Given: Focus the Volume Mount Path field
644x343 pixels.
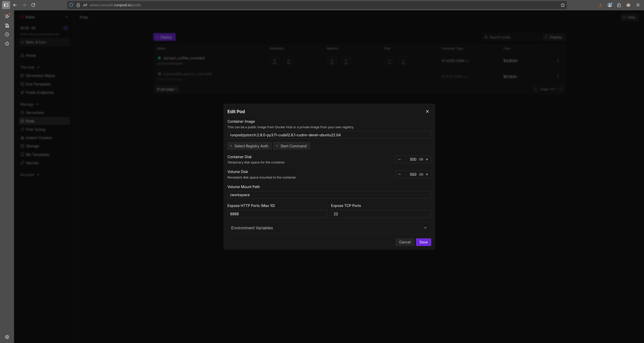Looking at the screenshot, I should coord(329,195).
